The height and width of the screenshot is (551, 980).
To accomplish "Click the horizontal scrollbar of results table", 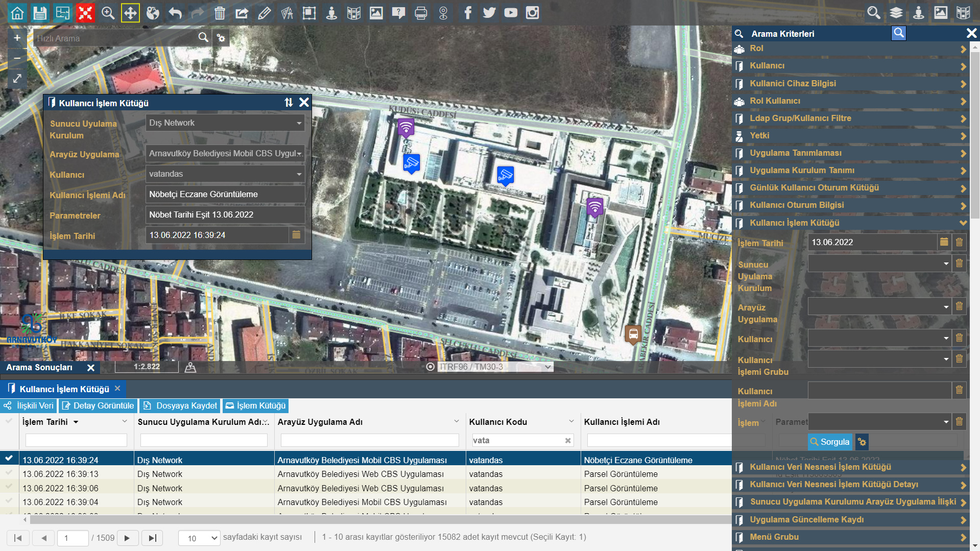I will click(378, 520).
